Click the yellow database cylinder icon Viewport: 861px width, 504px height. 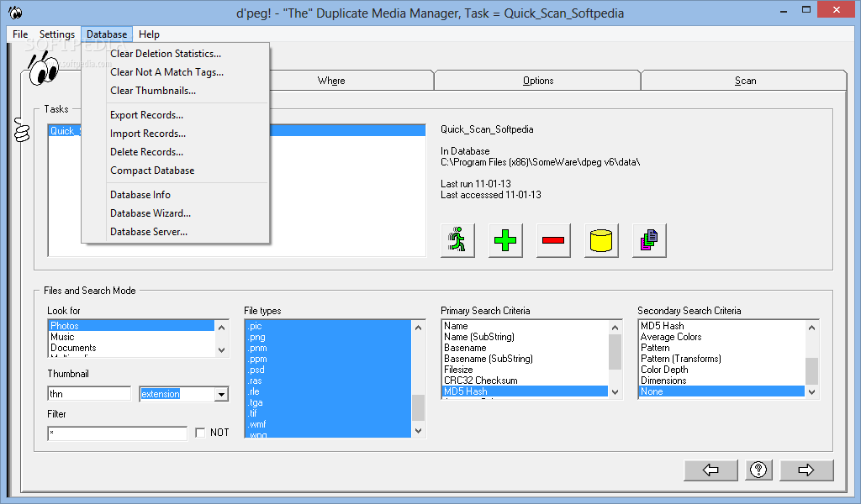[601, 240]
